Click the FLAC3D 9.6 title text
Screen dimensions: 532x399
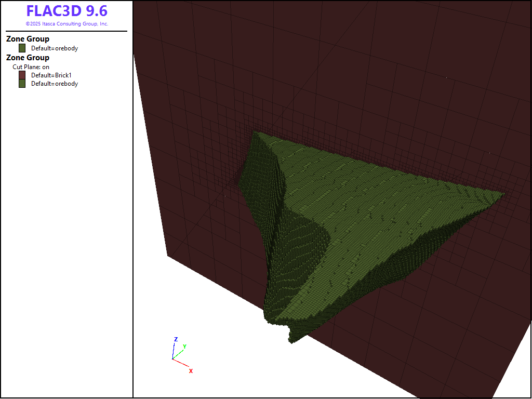coord(66,11)
